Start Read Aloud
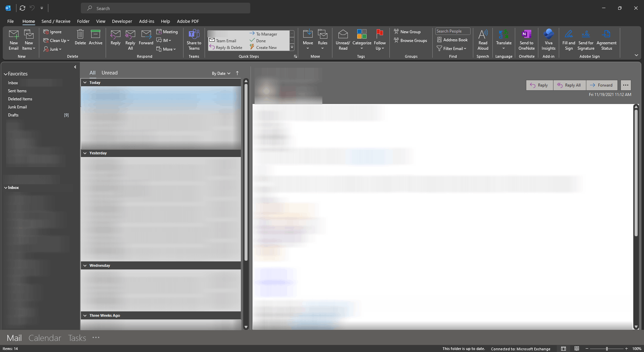Image resolution: width=644 pixels, height=352 pixels. click(x=483, y=40)
